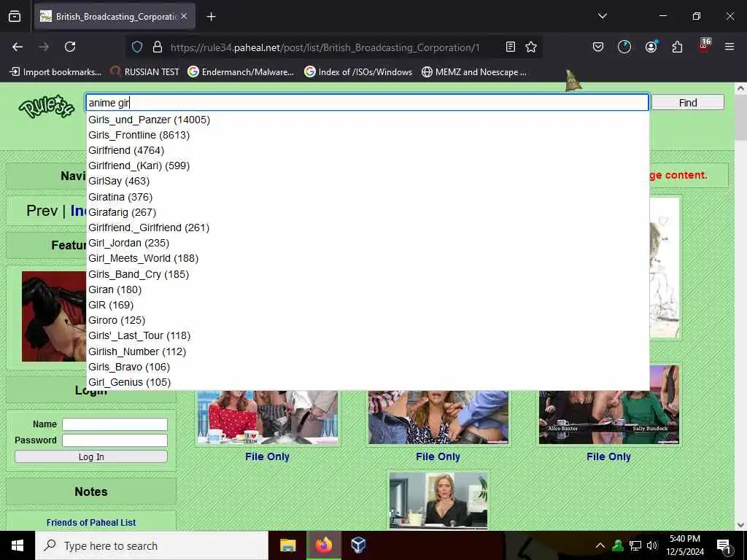This screenshot has height=560, width=747.
Task: Open the Windows Start menu
Action: point(18,545)
